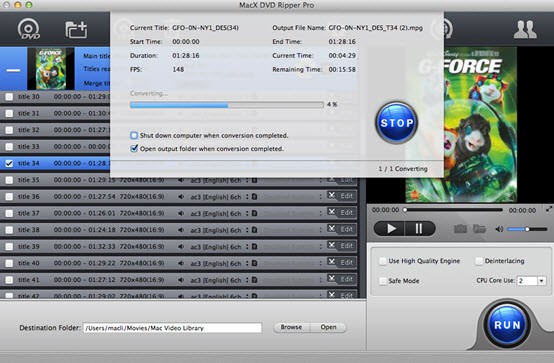
Task: Click the subtitle icon on title 39
Action: click(254, 246)
